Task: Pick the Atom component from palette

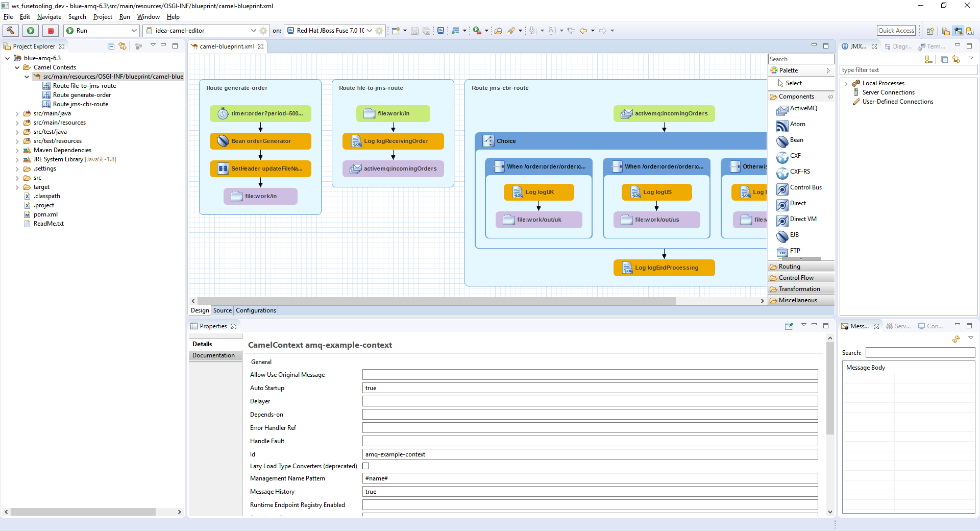Action: pos(797,125)
